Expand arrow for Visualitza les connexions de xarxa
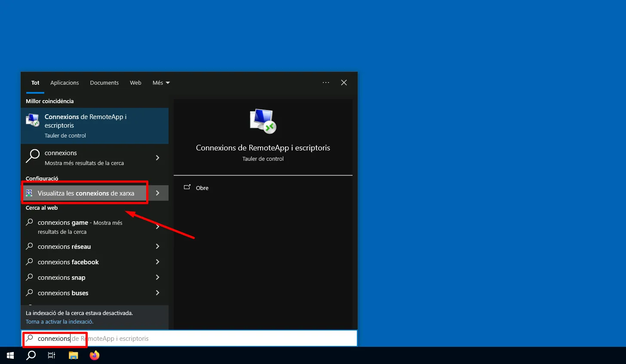The width and height of the screenshot is (626, 364). tap(158, 193)
